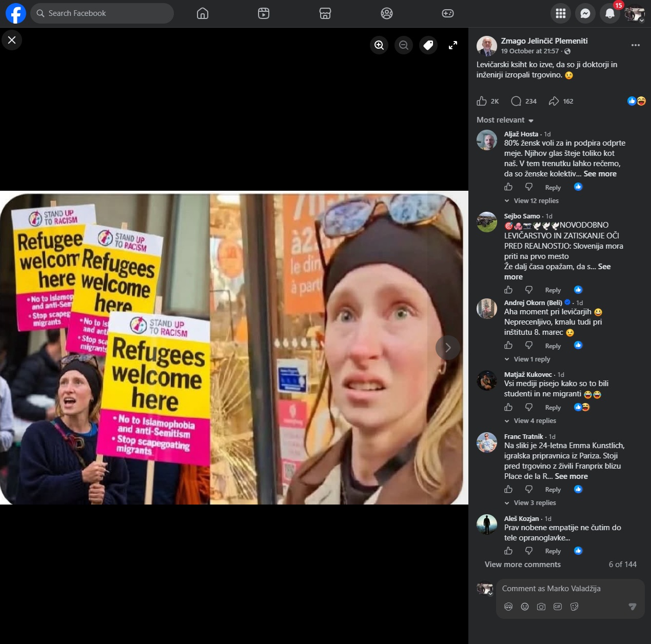Open Zmago Jelinčič Plemeniti's profile name

(544, 41)
